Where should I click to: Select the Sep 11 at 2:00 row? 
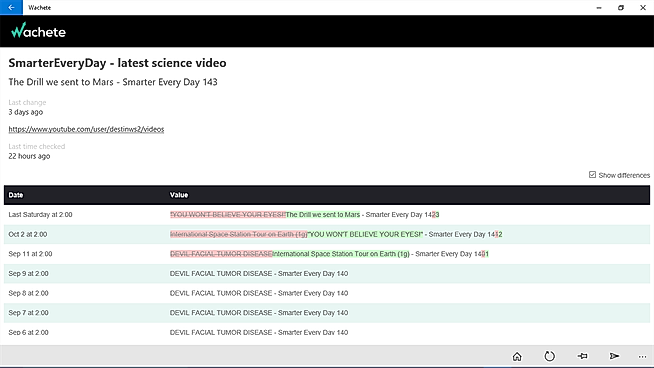point(327,254)
